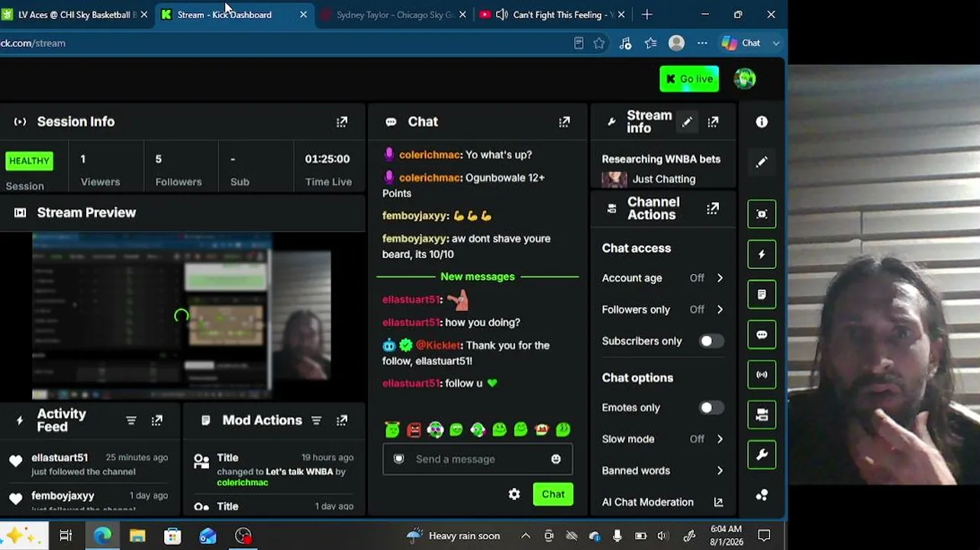The width and height of the screenshot is (980, 550).
Task: Open Copilot Chat in browser toolbar
Action: [742, 44]
